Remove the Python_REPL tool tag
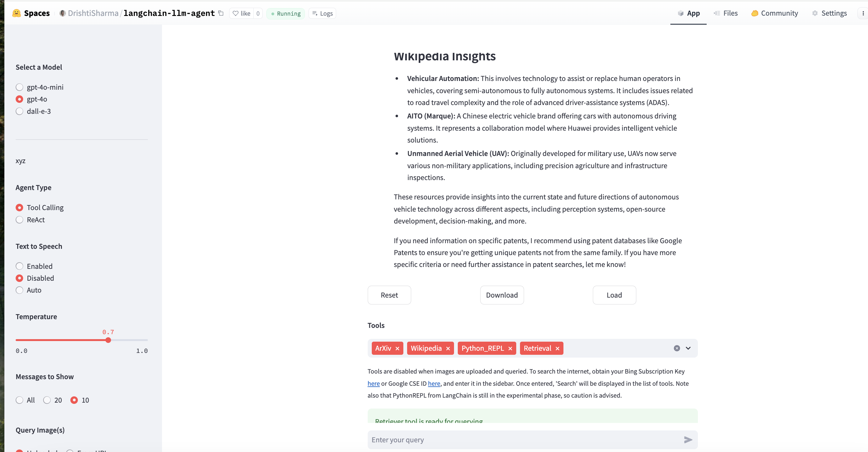The width and height of the screenshot is (868, 452). tap(510, 348)
